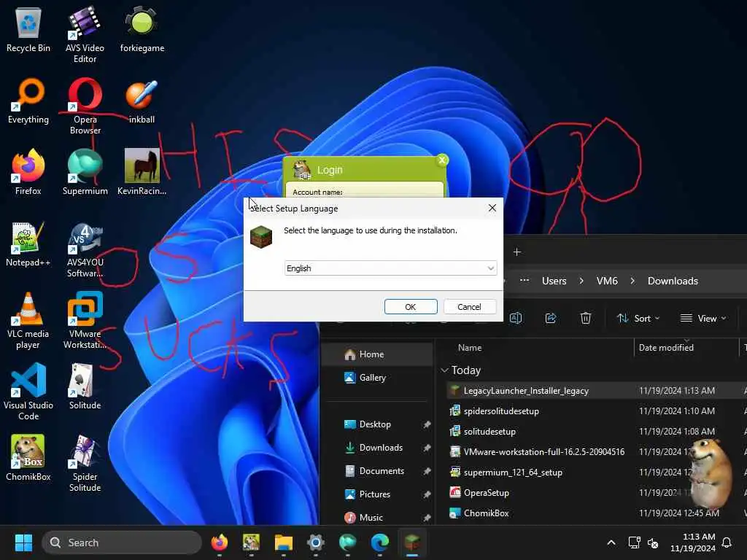Open Downloads in Explorer sidebar
The image size is (747, 560).
click(377, 448)
